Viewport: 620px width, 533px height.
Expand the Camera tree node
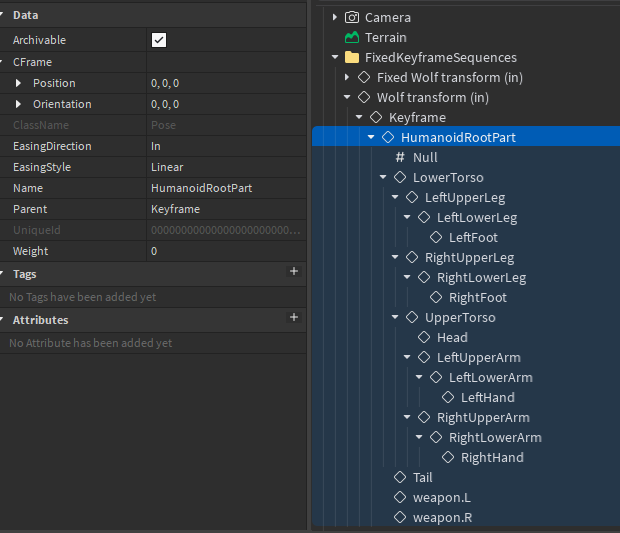click(335, 17)
